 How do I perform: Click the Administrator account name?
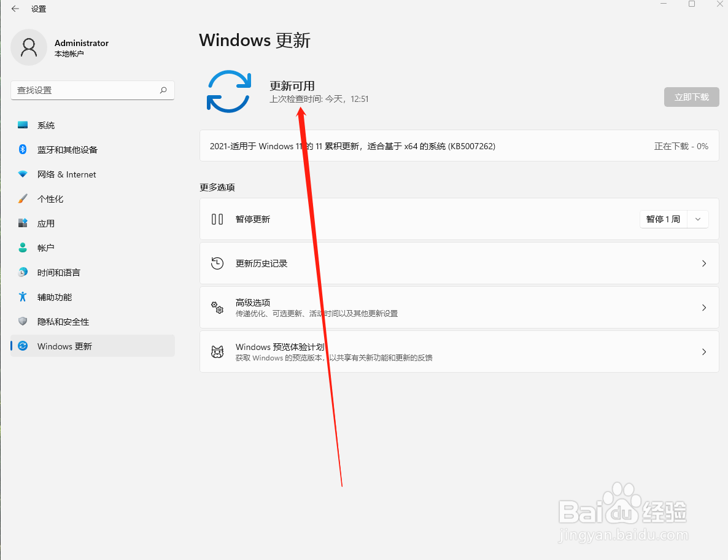82,43
